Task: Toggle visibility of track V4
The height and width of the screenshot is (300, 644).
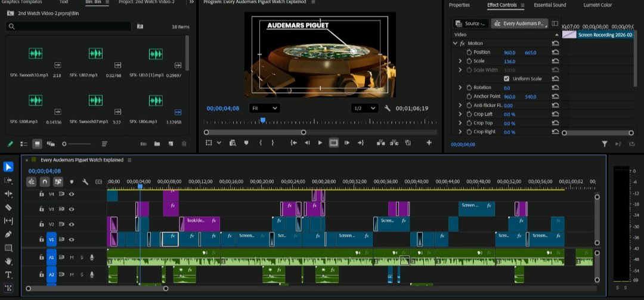Action: click(x=72, y=194)
